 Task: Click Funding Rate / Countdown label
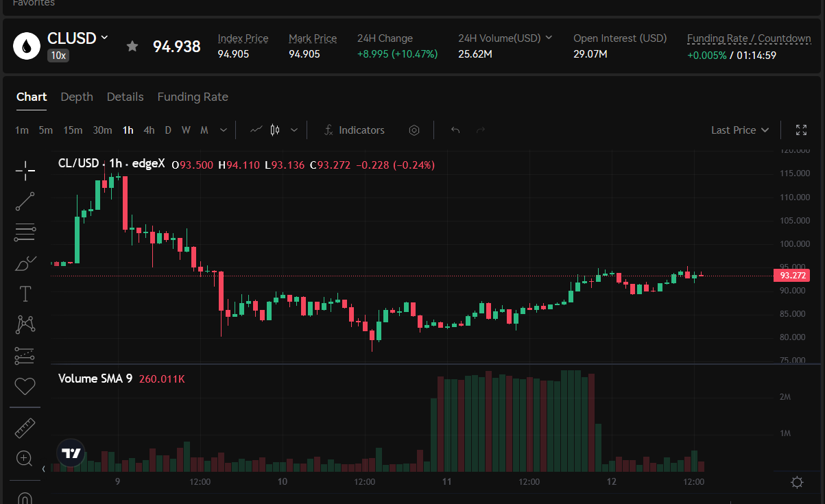(x=749, y=38)
